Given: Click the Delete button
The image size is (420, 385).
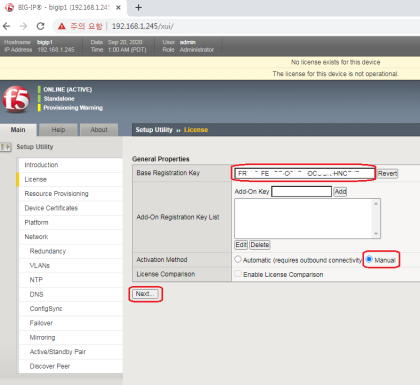Looking at the screenshot, I should [260, 245].
